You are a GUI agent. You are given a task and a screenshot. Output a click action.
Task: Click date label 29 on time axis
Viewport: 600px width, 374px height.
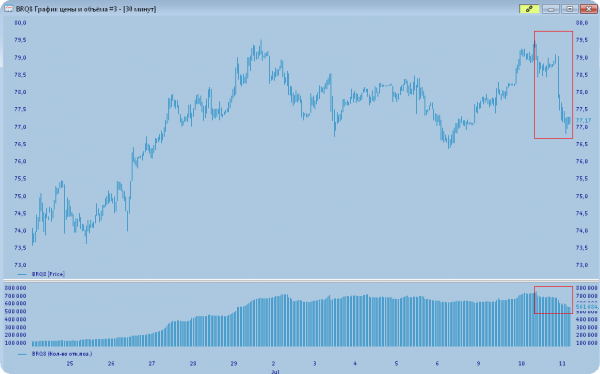click(234, 363)
